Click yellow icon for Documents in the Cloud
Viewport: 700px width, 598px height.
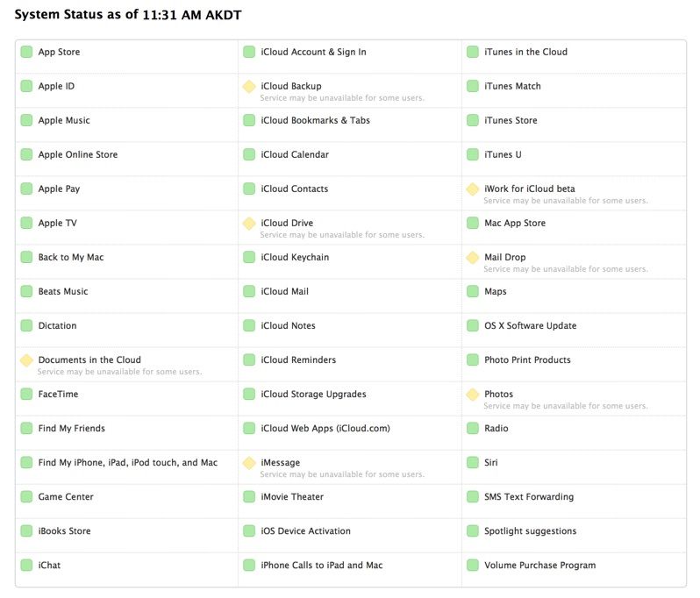pyautogui.click(x=26, y=360)
